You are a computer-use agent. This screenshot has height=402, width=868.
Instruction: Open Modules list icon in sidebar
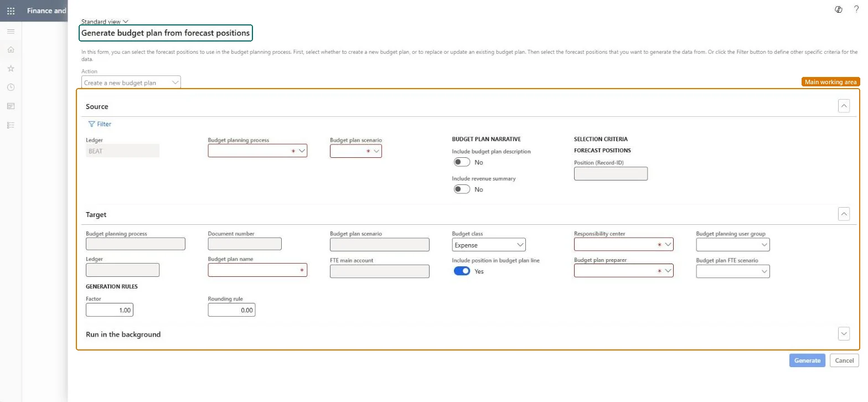click(x=11, y=125)
